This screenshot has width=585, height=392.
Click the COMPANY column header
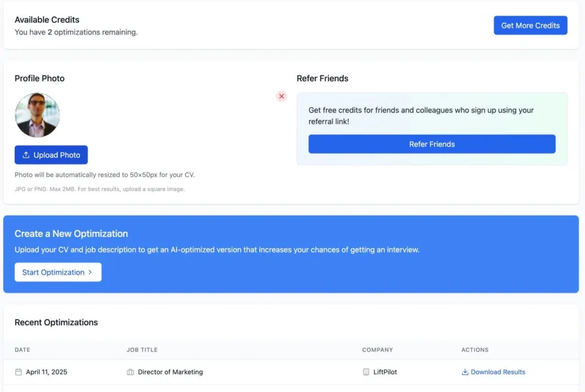[377, 350]
